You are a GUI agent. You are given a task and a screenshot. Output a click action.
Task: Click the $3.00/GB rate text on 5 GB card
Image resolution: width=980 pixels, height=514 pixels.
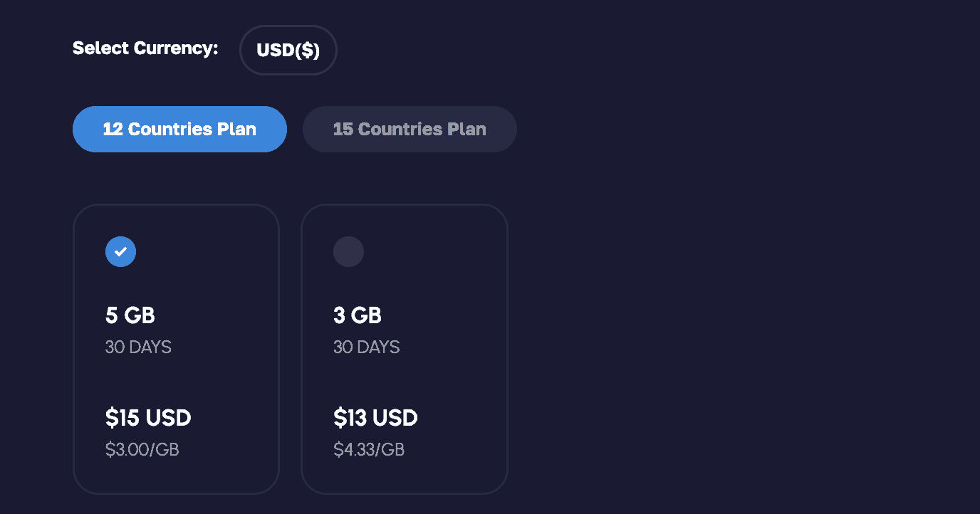click(x=142, y=449)
